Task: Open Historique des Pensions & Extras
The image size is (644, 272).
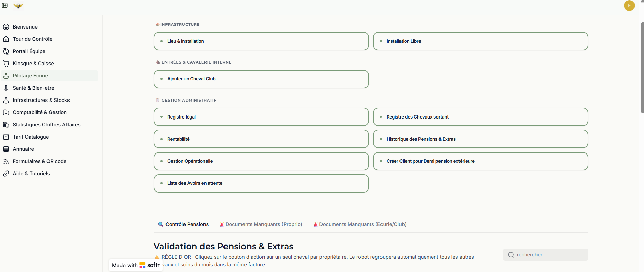Action: [481, 139]
